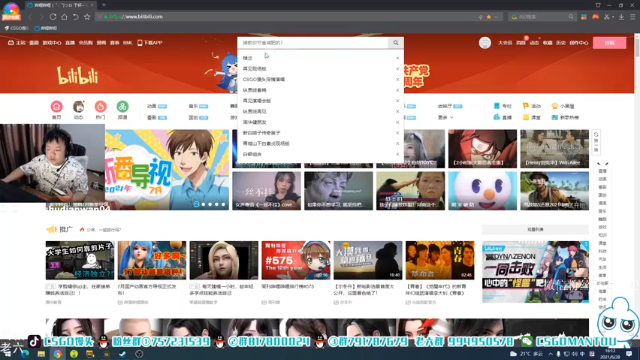The image size is (640, 360).
Task: Click the browser reload button
Action: point(53,17)
